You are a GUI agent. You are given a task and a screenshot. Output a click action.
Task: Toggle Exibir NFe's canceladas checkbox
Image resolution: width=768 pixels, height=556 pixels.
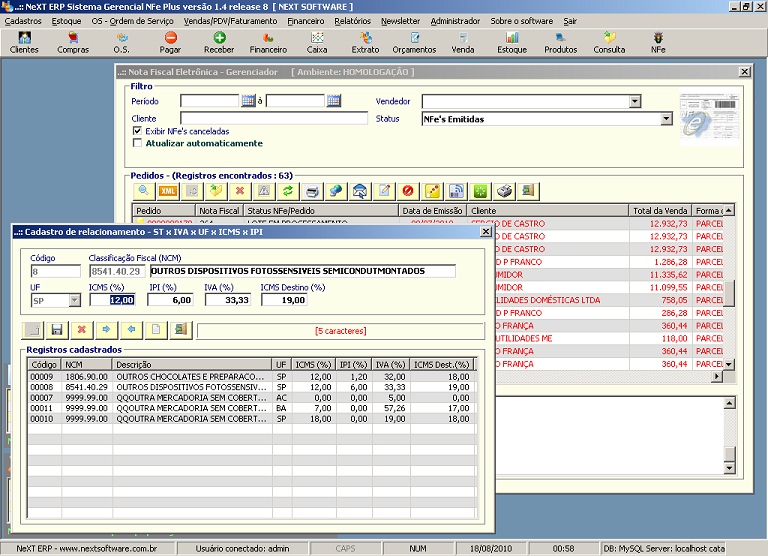click(x=137, y=131)
